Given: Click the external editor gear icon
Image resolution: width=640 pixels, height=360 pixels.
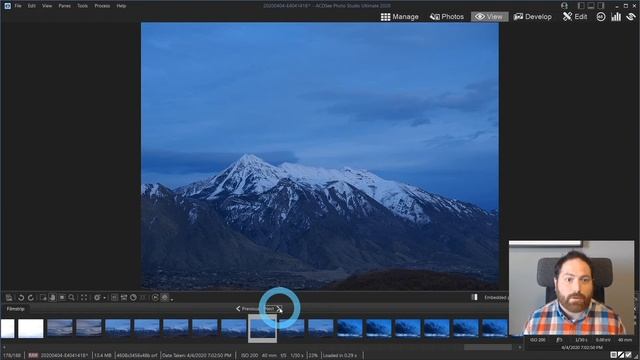Looking at the screenshot, I should 97,298.
